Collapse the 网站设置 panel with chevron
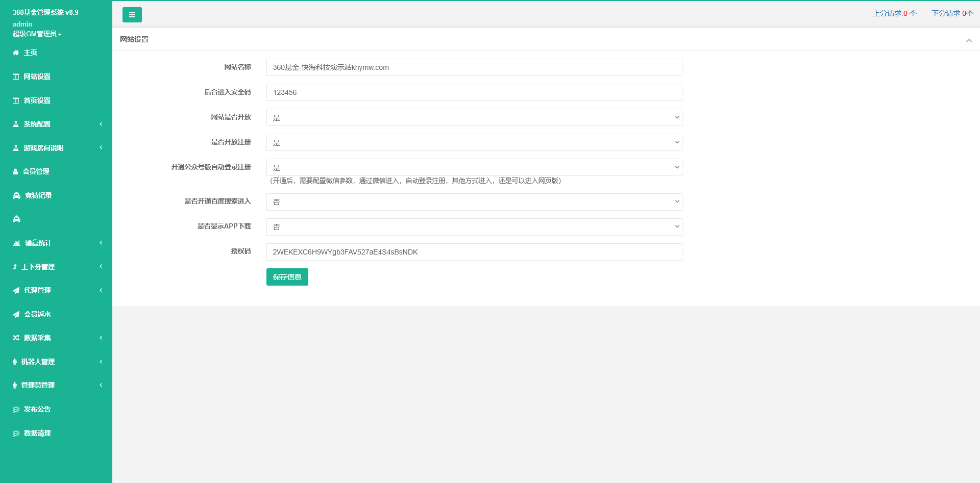Image resolution: width=980 pixels, height=483 pixels. point(968,40)
